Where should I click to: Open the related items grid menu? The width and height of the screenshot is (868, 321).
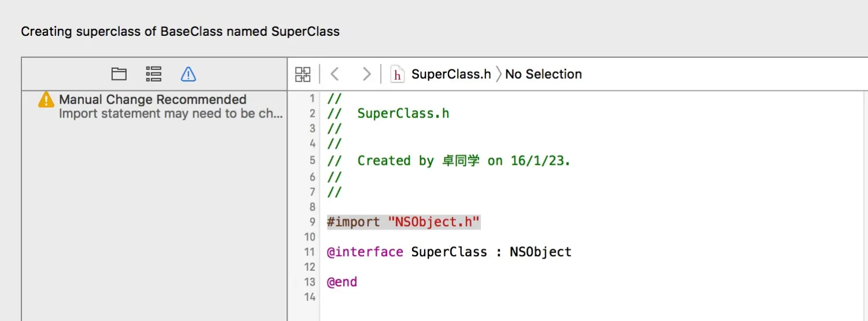(303, 74)
